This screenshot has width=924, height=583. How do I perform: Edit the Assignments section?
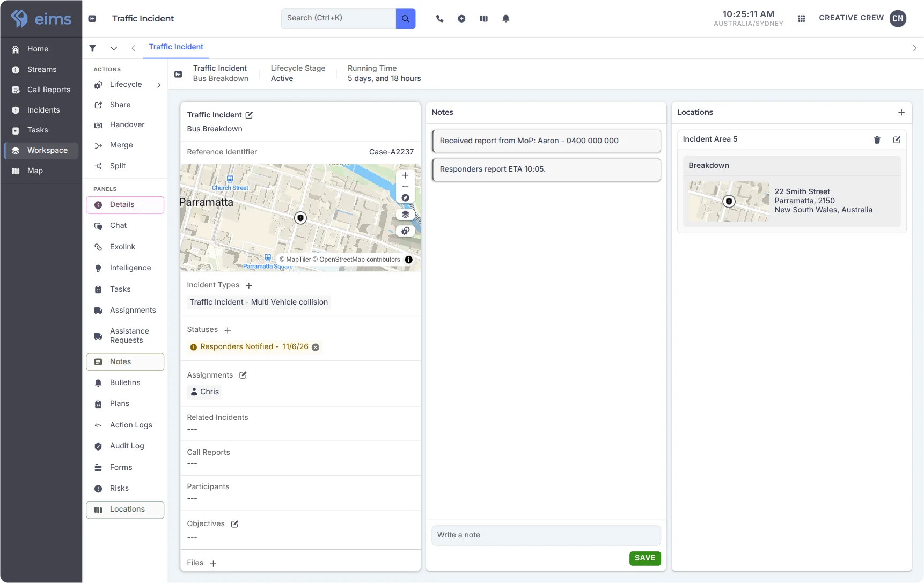(243, 375)
